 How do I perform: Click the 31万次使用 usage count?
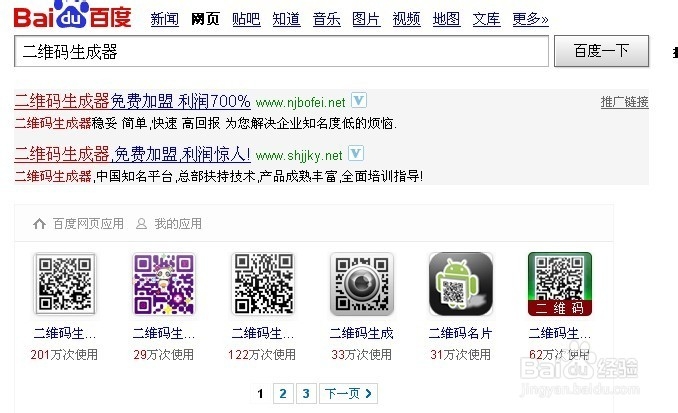click(x=461, y=355)
